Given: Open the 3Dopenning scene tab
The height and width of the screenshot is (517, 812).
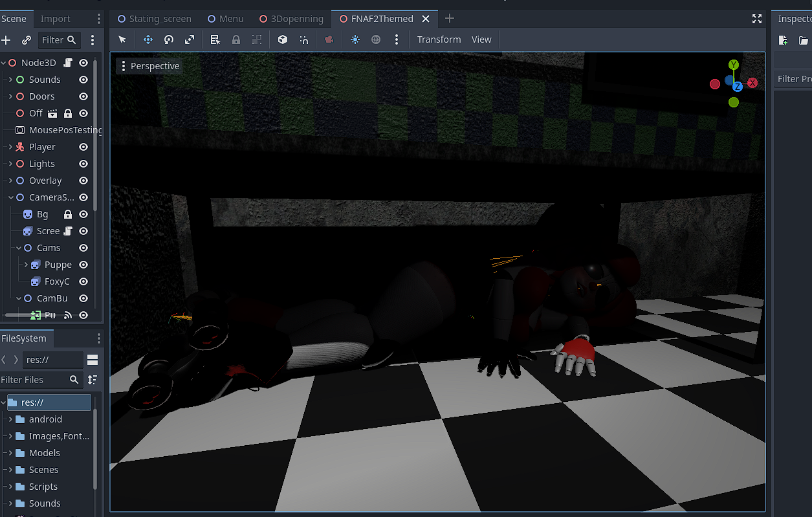Looking at the screenshot, I should (291, 19).
